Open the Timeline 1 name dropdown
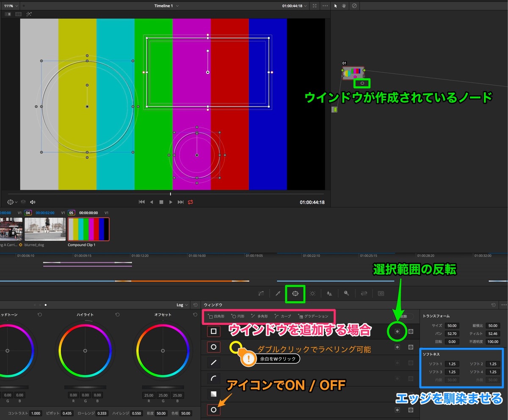 167,6
